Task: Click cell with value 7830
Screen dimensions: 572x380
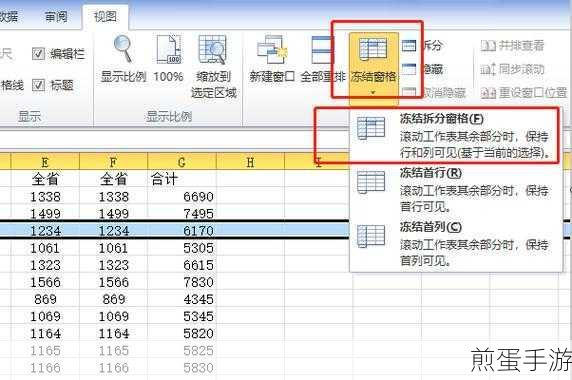Action: tap(182, 282)
